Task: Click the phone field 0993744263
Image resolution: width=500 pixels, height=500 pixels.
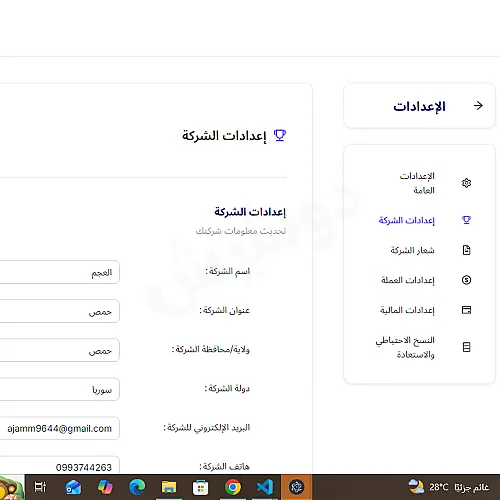Action: click(x=60, y=465)
